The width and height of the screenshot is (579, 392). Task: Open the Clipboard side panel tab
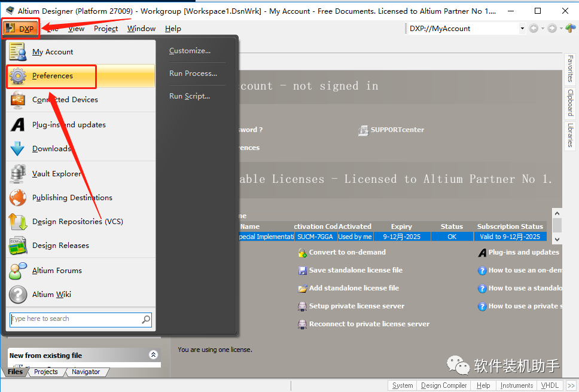570,103
